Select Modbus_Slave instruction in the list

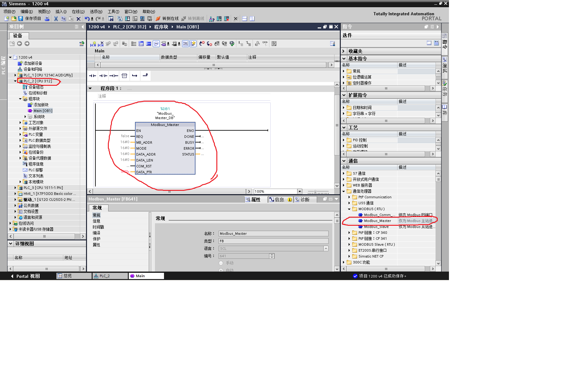376,227
